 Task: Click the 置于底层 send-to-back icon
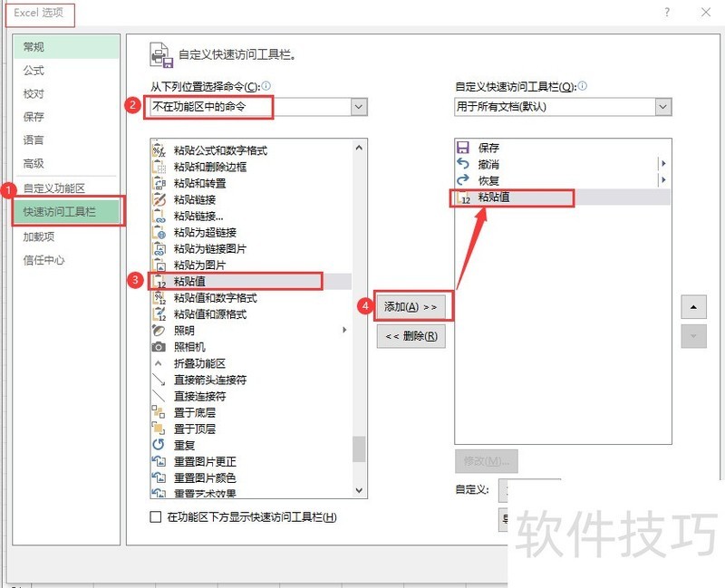159,412
